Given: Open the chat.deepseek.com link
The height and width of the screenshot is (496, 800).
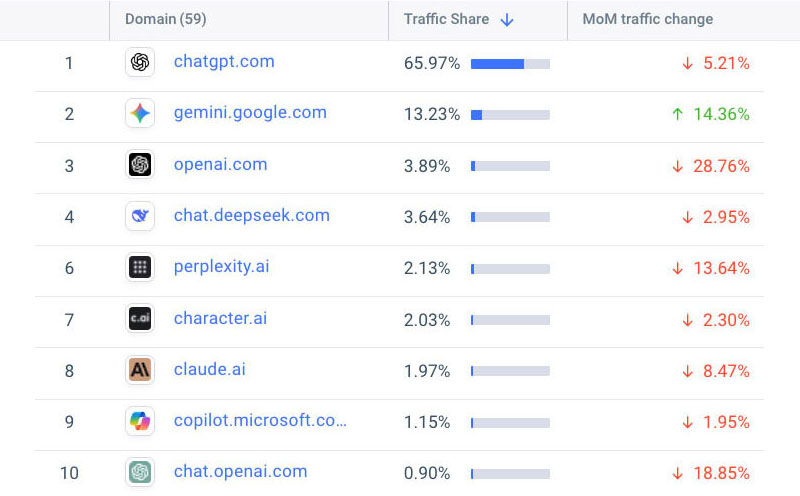Looking at the screenshot, I should point(251,216).
